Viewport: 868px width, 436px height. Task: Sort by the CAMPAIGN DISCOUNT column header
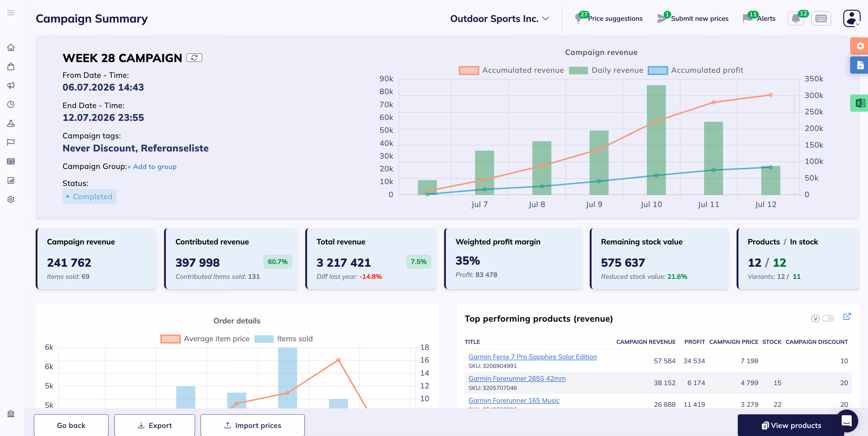click(x=817, y=342)
